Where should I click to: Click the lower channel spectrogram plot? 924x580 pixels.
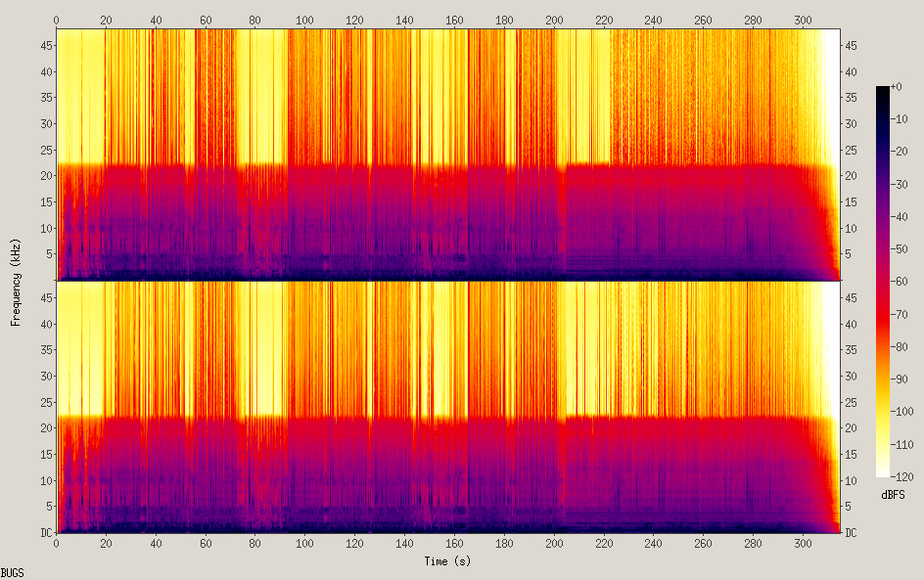(448, 407)
